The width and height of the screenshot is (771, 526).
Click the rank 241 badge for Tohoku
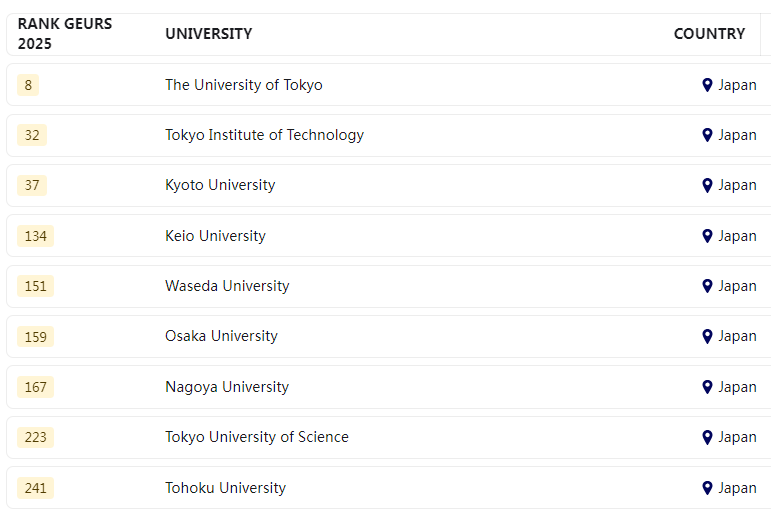pos(35,488)
